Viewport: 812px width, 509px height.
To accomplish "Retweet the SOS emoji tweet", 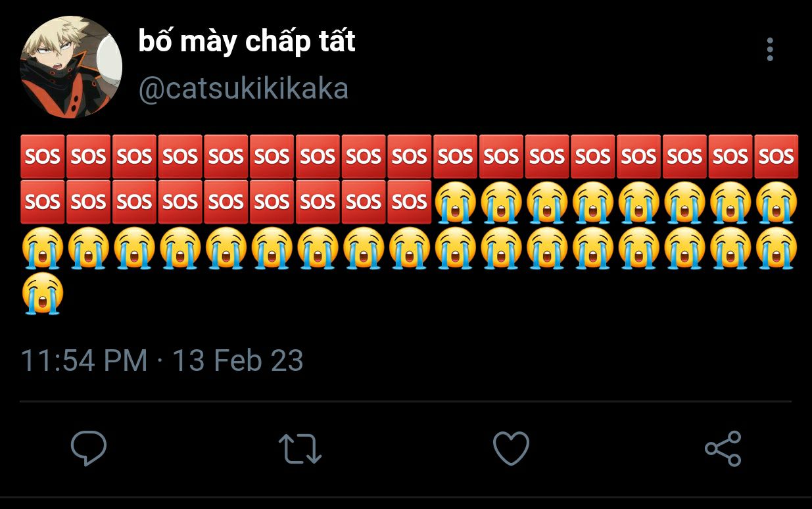I will point(300,448).
